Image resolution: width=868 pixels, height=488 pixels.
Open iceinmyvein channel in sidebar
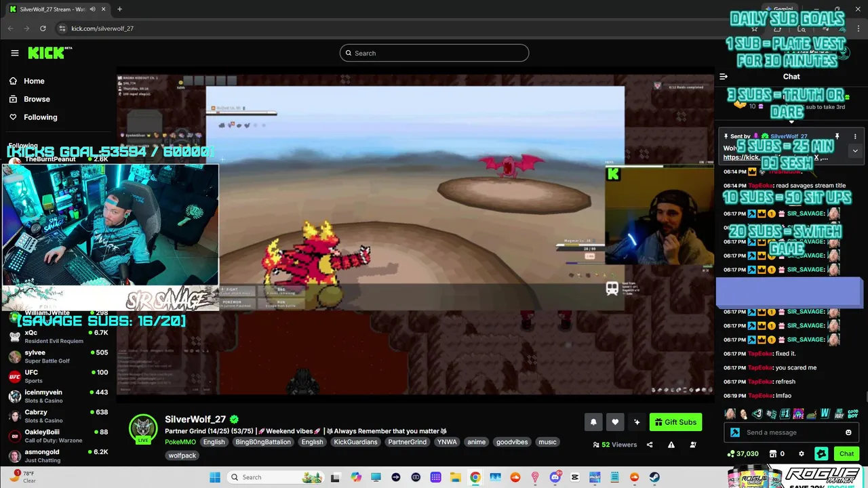[58, 396]
